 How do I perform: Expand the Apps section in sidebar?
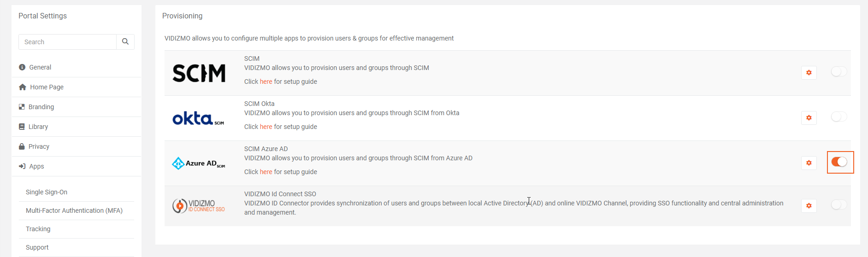tap(36, 166)
